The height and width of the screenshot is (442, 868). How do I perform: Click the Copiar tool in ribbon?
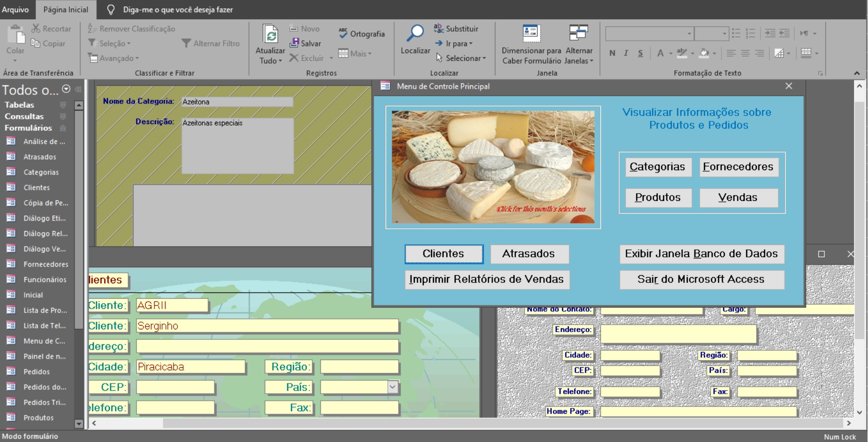pyautogui.click(x=48, y=43)
